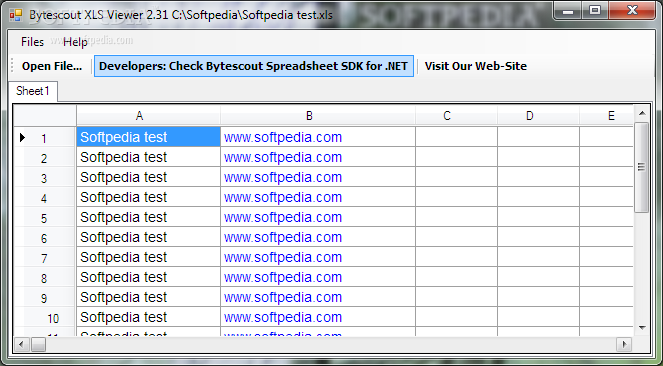Click www.softpedia.com cell in row 10

click(318, 317)
